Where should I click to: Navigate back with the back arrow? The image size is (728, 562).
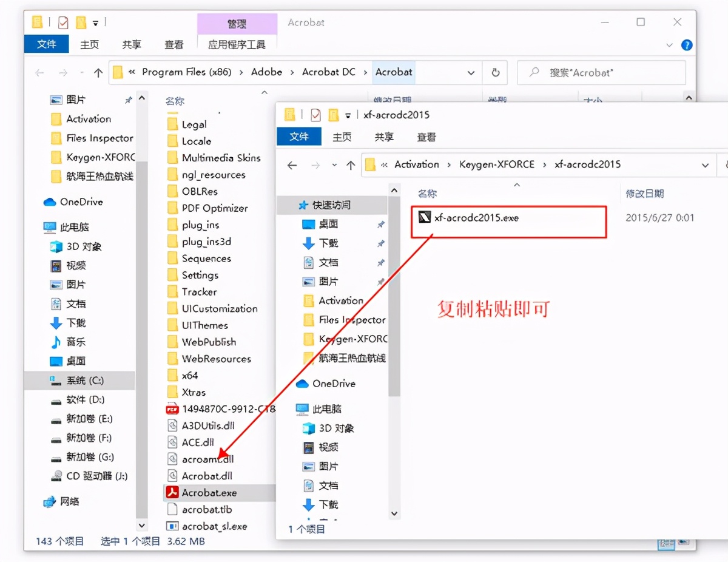point(39,72)
